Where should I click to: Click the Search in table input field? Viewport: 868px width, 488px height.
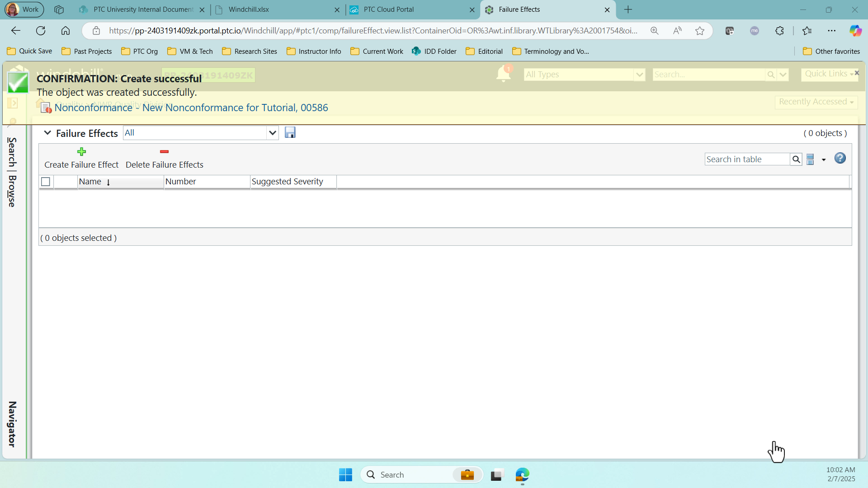pyautogui.click(x=747, y=160)
